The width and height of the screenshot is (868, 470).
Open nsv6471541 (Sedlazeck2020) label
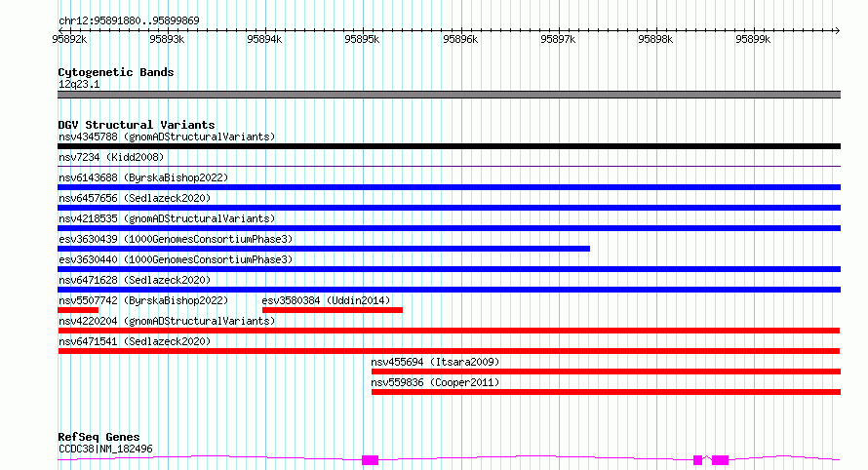[x=135, y=341]
